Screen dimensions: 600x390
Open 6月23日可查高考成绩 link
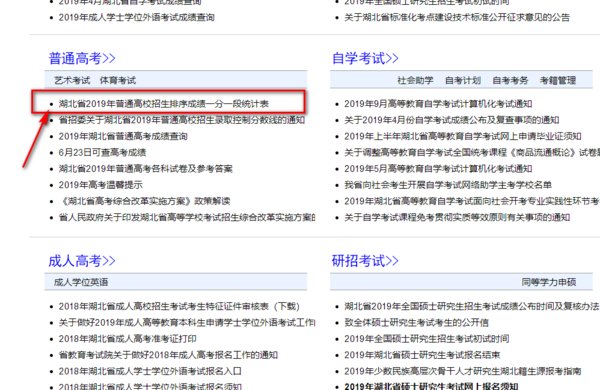tap(102, 153)
